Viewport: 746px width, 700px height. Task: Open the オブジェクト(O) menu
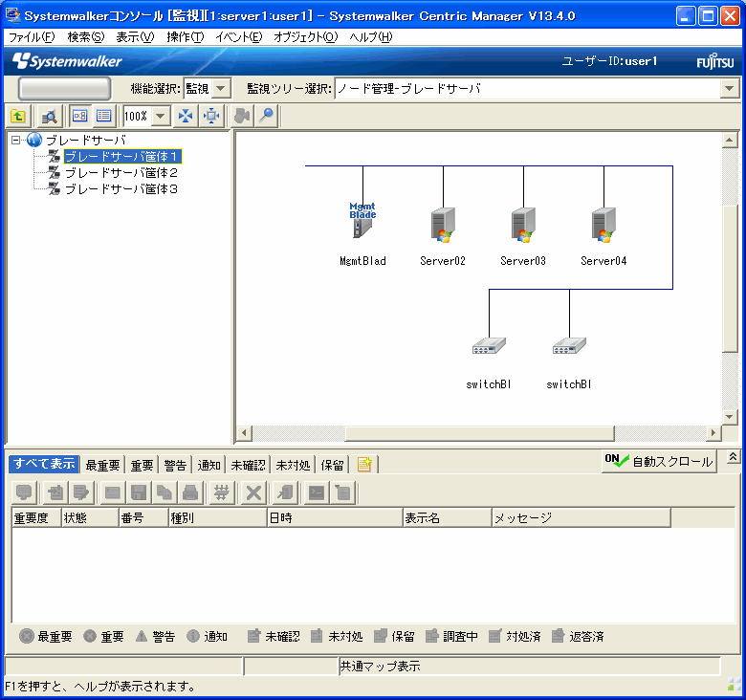tap(305, 37)
